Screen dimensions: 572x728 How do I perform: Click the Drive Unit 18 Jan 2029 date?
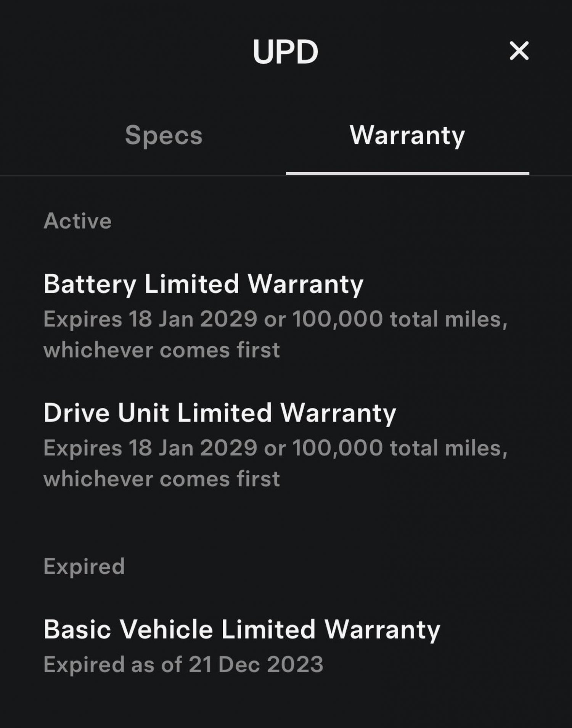[193, 447]
